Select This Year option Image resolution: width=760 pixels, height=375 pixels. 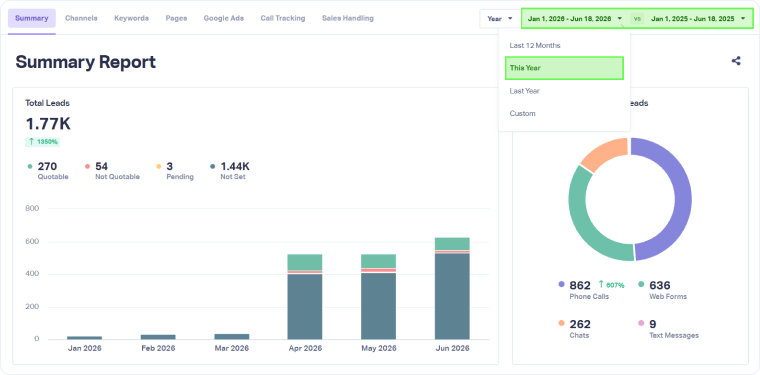[564, 68]
